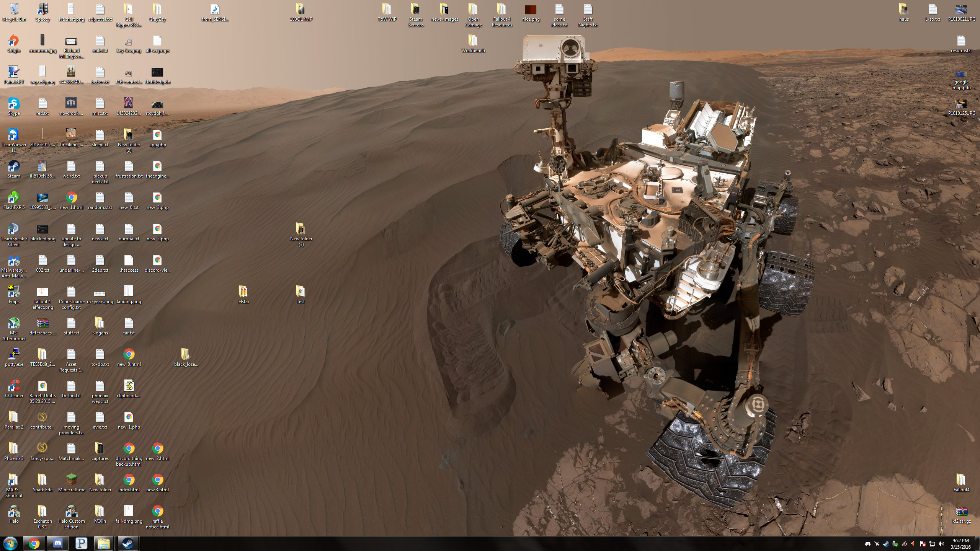Select the resume.txt file
This screenshot has width=980, height=551.
(961, 44)
